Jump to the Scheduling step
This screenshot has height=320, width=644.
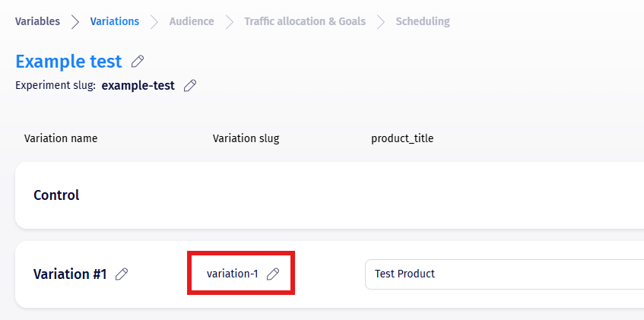point(423,21)
